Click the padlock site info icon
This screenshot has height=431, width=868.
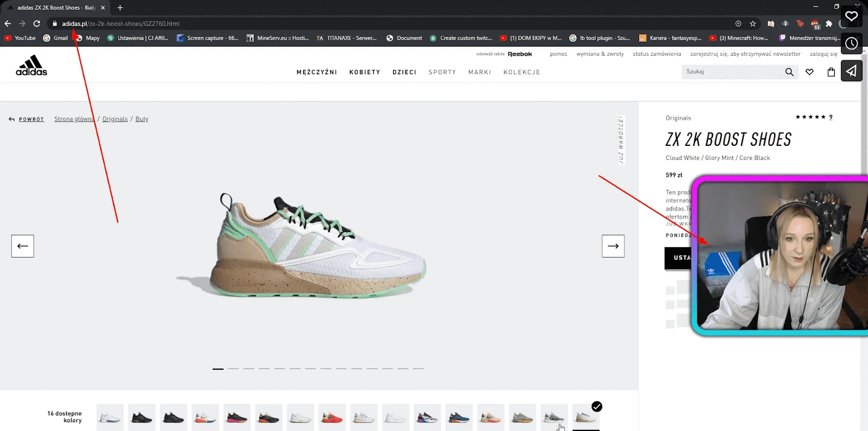(x=55, y=23)
